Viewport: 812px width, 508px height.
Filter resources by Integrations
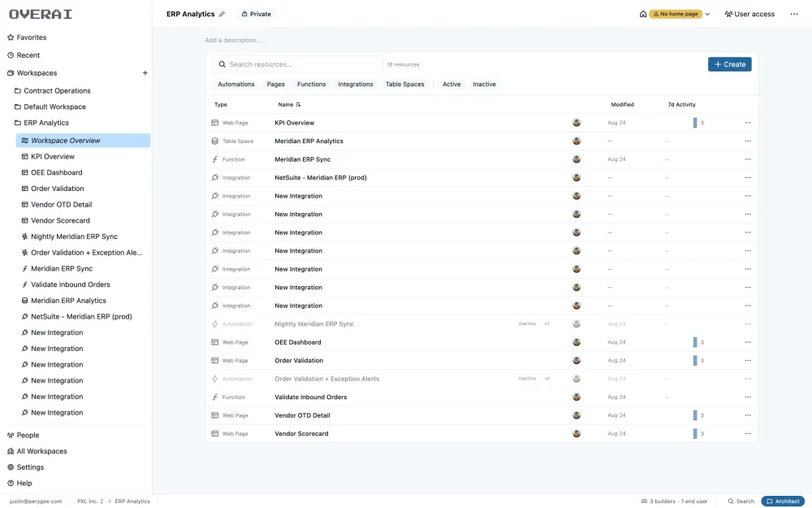(356, 84)
